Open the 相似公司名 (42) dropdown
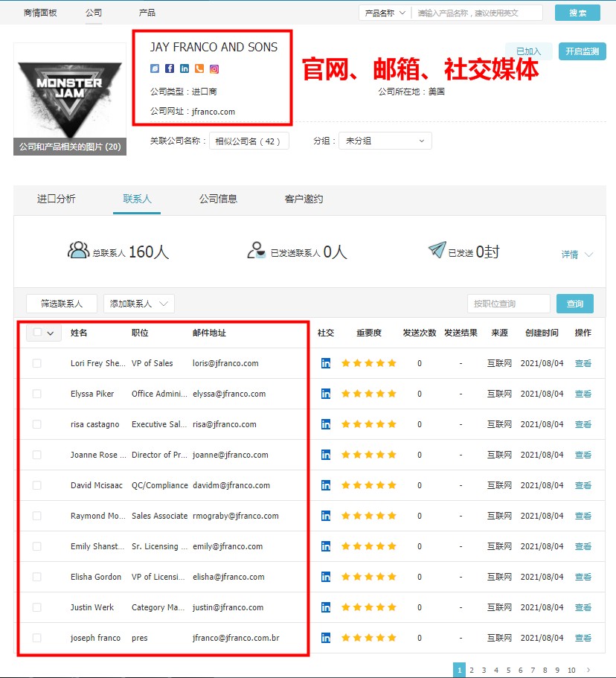This screenshot has height=678, width=616. [x=248, y=141]
